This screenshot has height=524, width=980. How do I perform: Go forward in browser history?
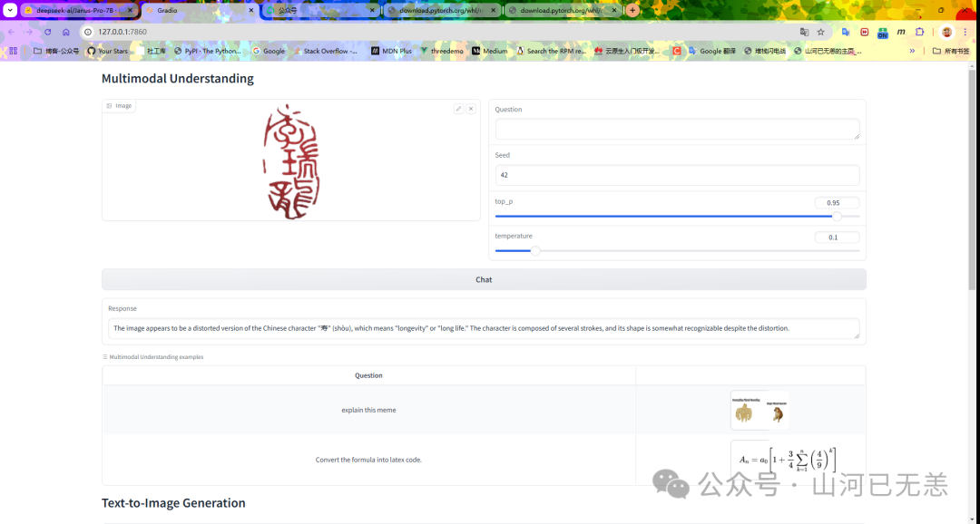point(29,32)
